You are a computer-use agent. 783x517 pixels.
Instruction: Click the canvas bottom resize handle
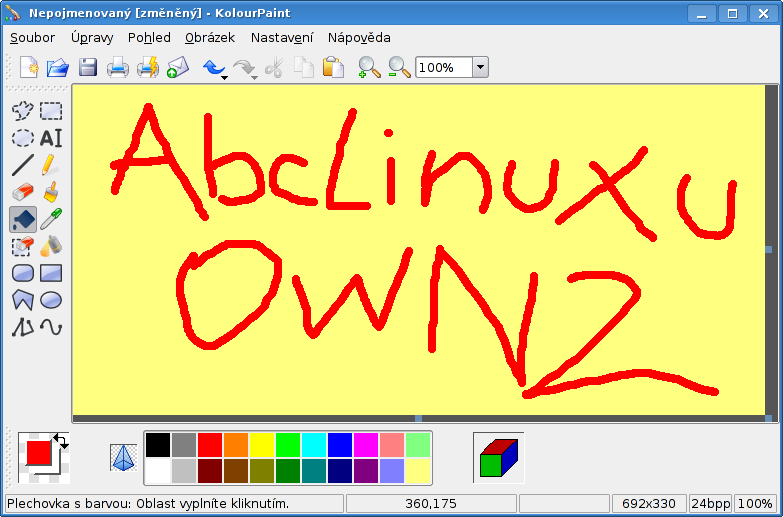418,418
